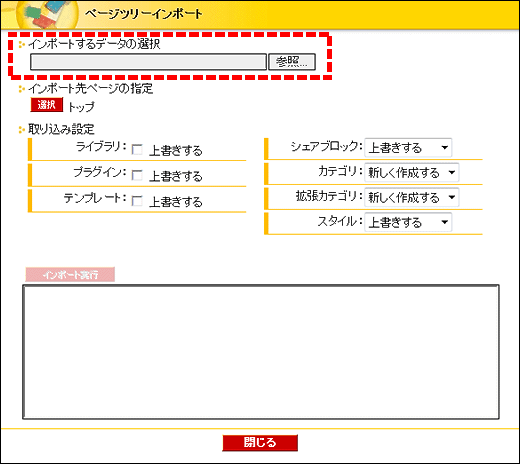This screenshot has width=520, height=464.
Task: Click the インポートするデータの選択 heading
Action: [94, 44]
